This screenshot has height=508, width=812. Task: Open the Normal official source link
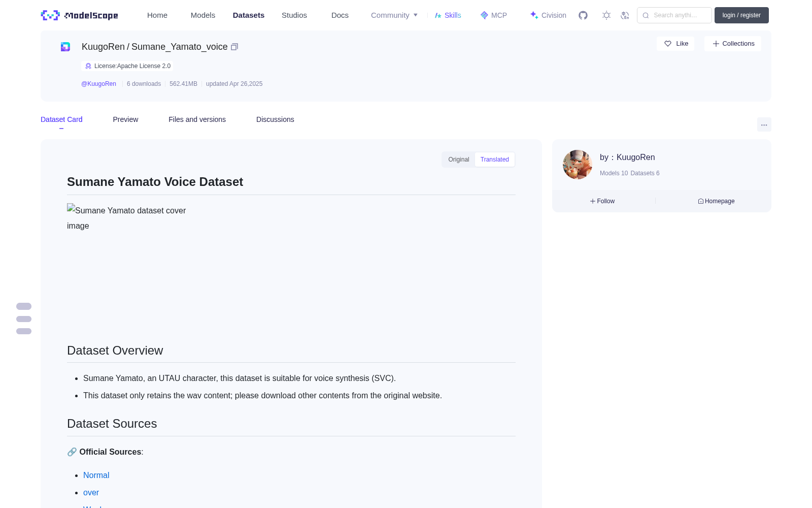[x=96, y=475]
